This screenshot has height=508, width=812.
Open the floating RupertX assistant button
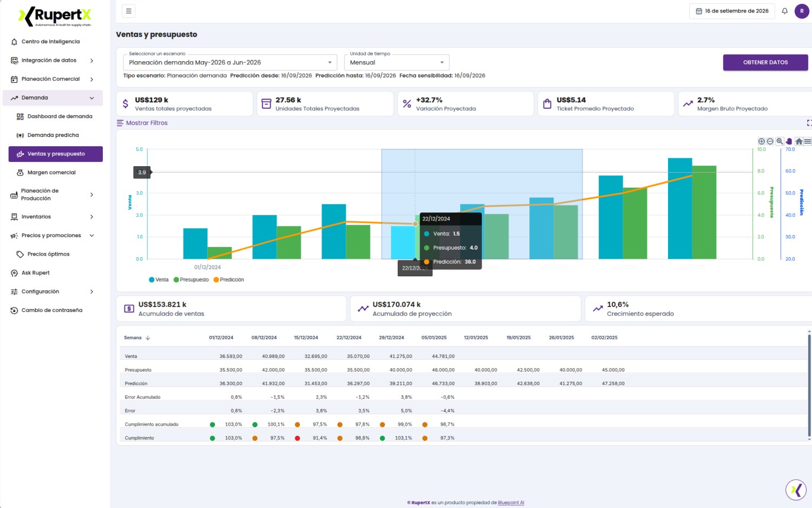796,490
